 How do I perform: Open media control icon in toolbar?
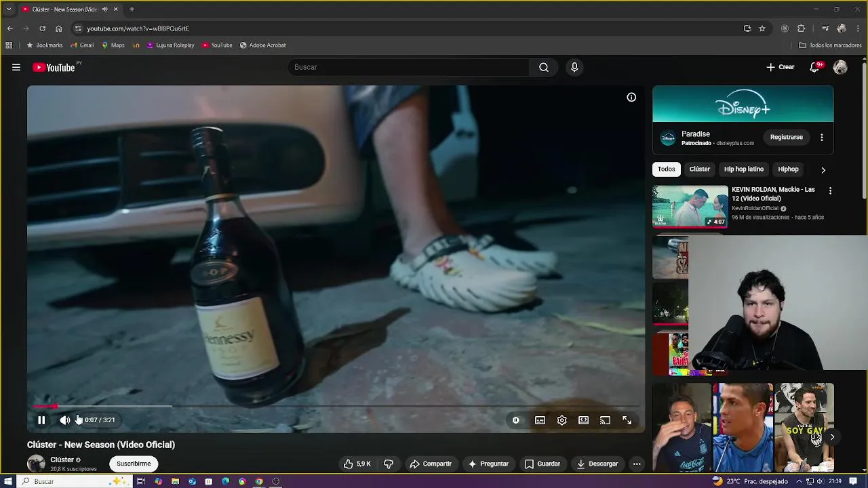pyautogui.click(x=825, y=28)
